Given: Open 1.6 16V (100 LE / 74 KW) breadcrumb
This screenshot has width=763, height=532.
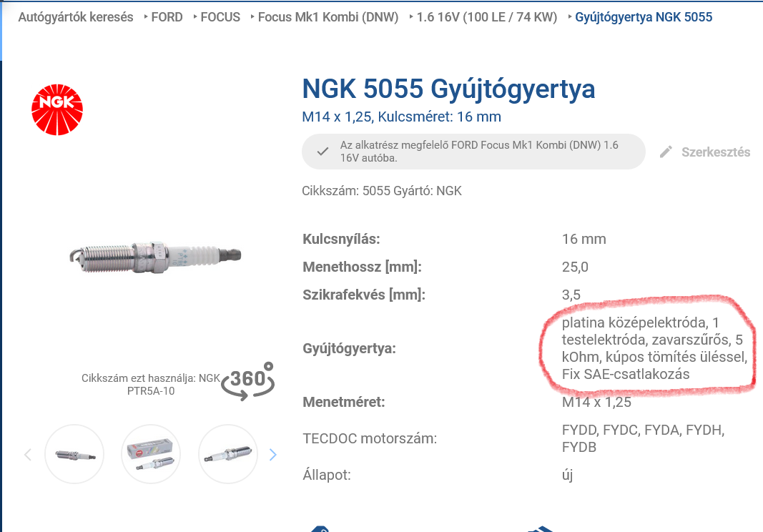Looking at the screenshot, I should [486, 17].
